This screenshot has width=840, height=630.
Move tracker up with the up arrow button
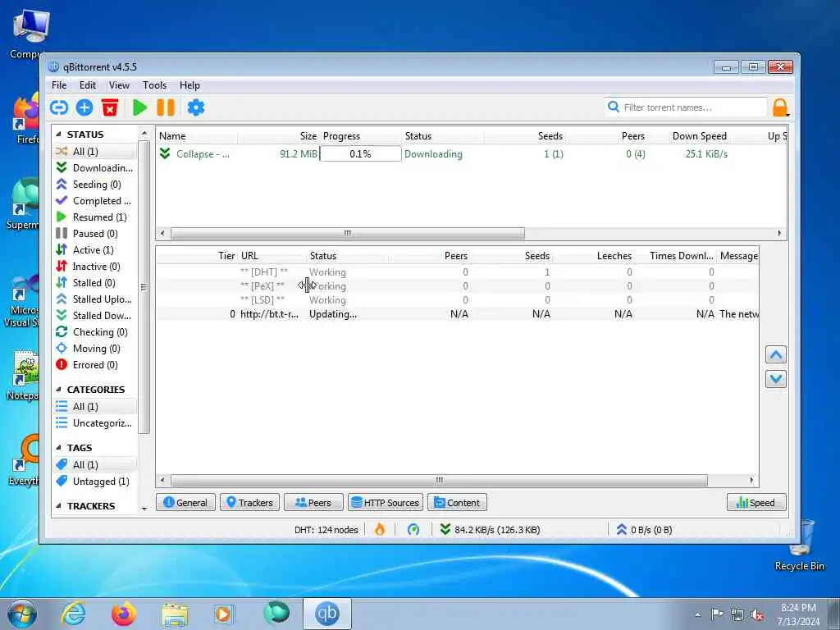tap(776, 355)
